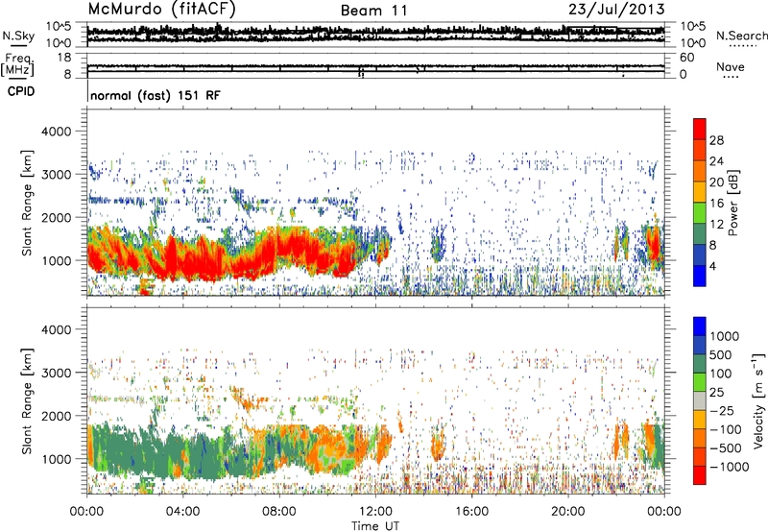
Task: Click the frequency trace panel
Action: [375, 67]
